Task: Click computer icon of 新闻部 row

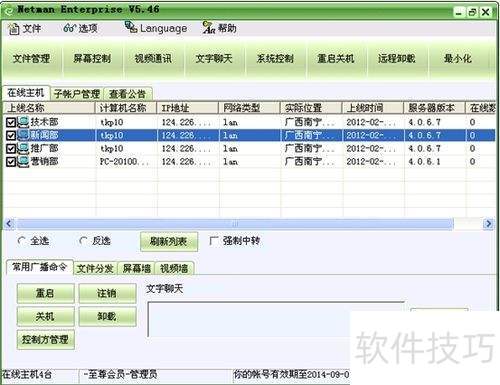Action: pos(23,135)
